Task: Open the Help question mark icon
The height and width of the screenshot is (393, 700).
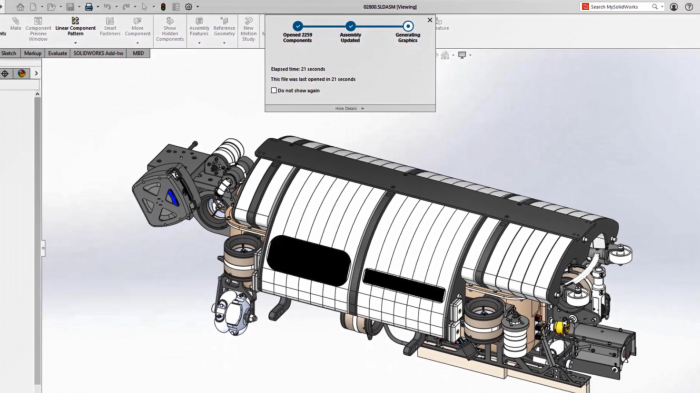Action: click(x=689, y=7)
